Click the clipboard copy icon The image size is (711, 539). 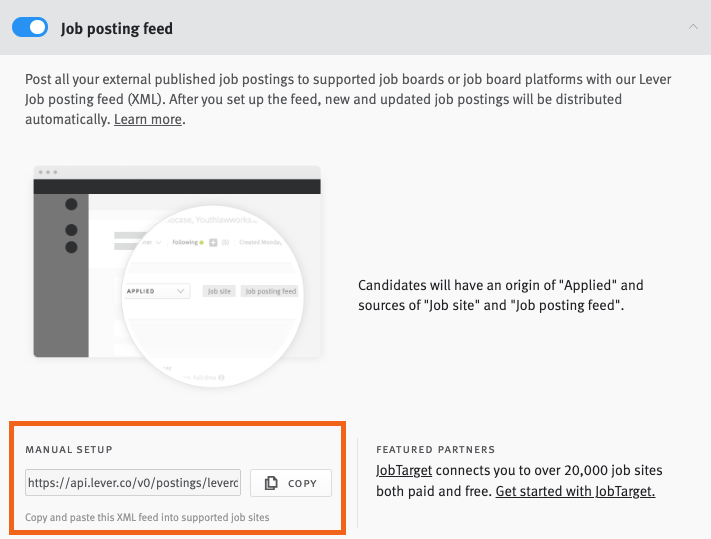(x=271, y=483)
